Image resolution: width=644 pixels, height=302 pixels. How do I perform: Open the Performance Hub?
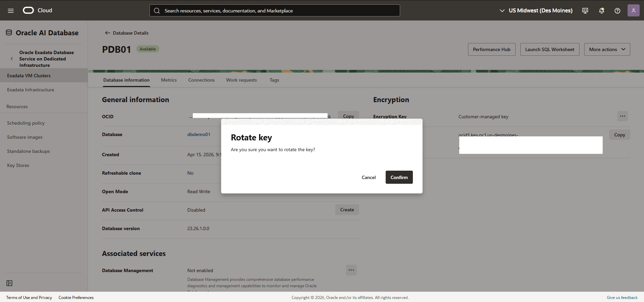[x=491, y=49]
